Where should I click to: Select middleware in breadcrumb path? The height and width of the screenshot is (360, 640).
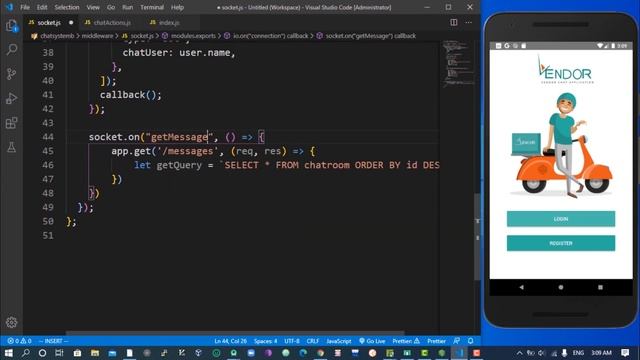pos(97,36)
